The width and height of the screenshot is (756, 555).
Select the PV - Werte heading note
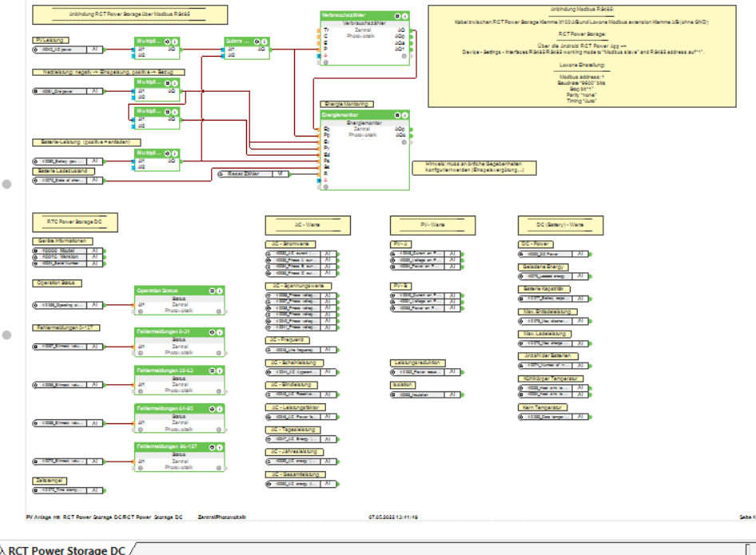tap(432, 225)
